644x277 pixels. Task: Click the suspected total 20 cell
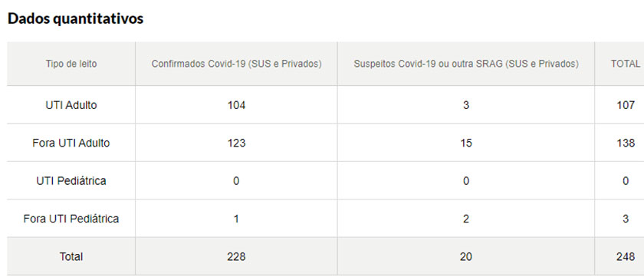466,257
